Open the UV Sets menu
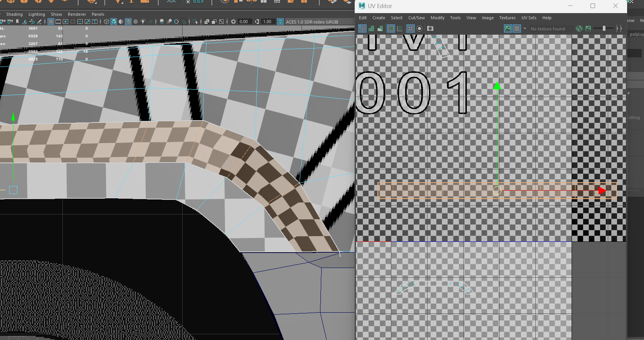 pyautogui.click(x=528, y=18)
